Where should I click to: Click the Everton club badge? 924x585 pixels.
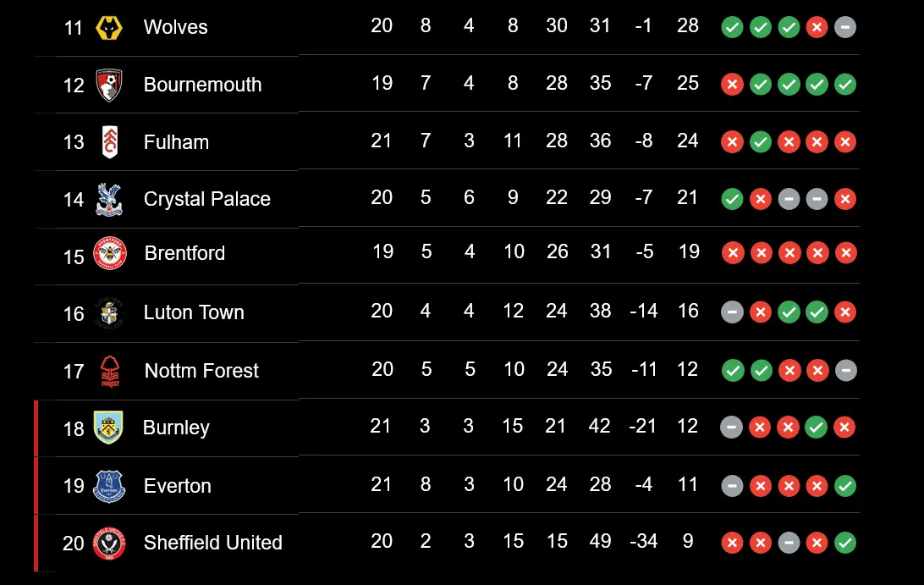tap(109, 486)
